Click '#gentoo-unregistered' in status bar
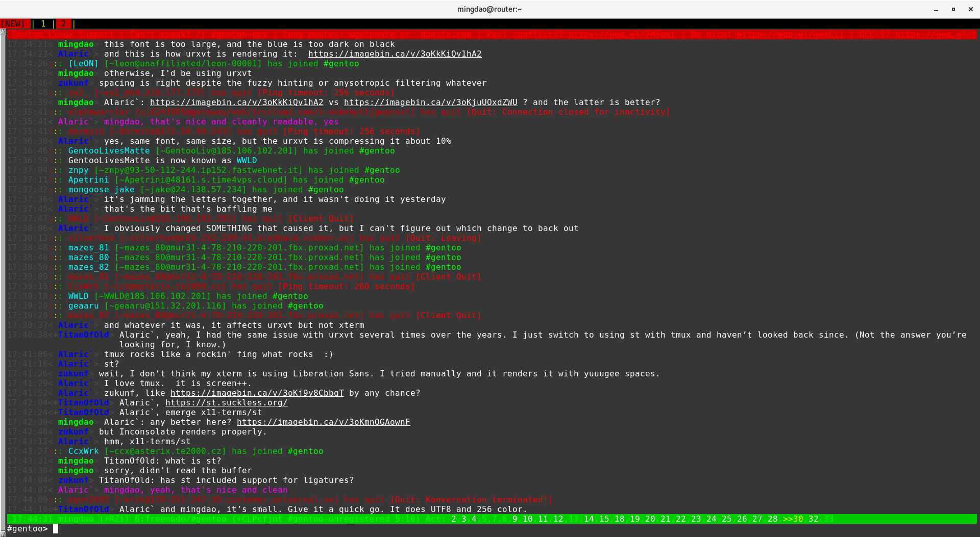 338,519
